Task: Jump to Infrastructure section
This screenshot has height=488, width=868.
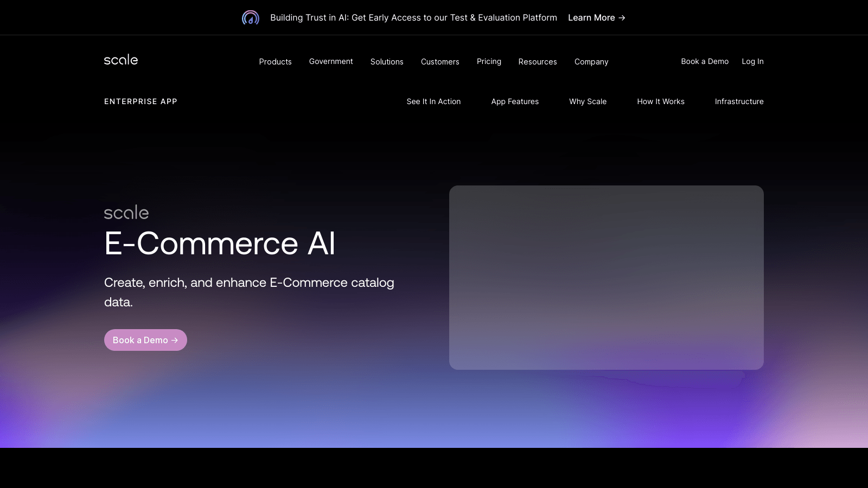Action: [x=739, y=101]
